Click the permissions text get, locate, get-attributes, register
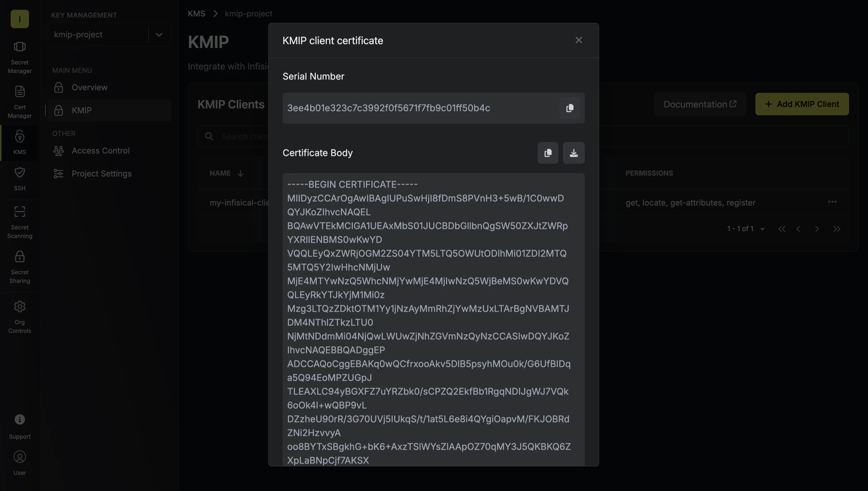The width and height of the screenshot is (868, 491). click(690, 203)
